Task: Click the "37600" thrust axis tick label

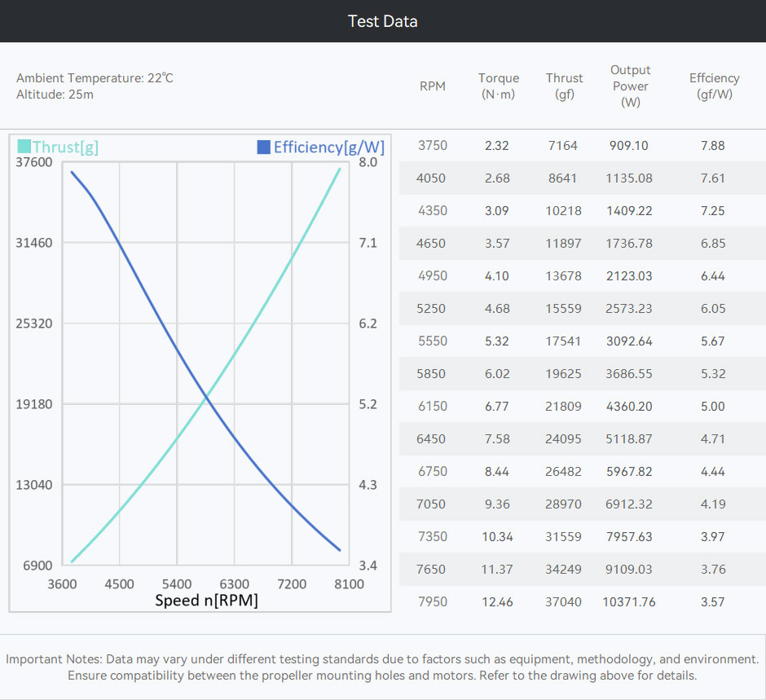Action: (33, 162)
